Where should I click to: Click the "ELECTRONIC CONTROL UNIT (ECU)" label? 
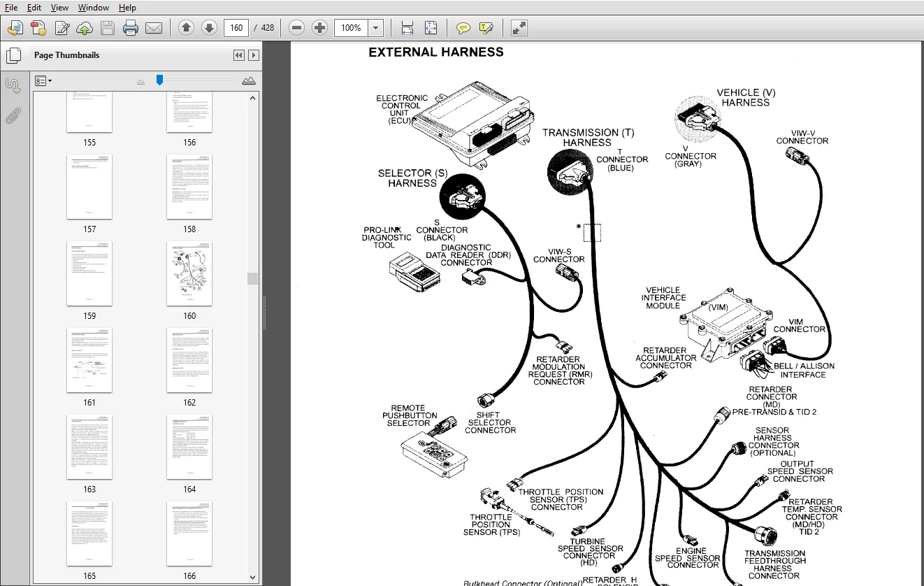point(402,110)
